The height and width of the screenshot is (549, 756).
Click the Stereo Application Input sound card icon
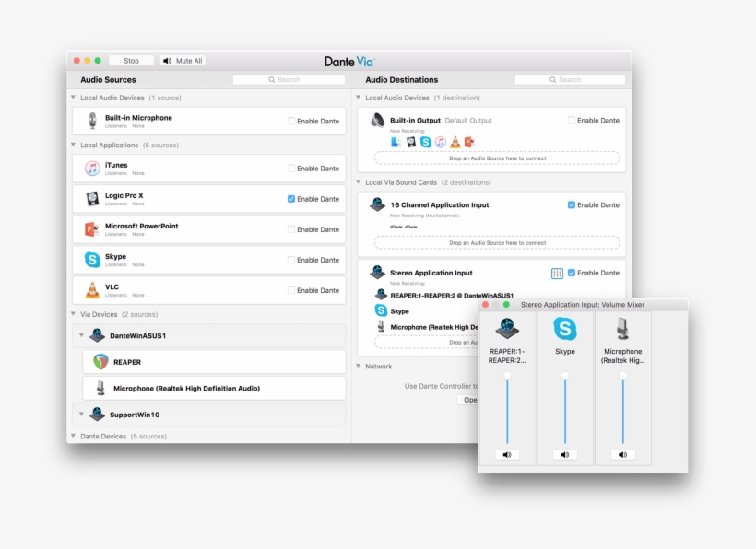pyautogui.click(x=377, y=273)
